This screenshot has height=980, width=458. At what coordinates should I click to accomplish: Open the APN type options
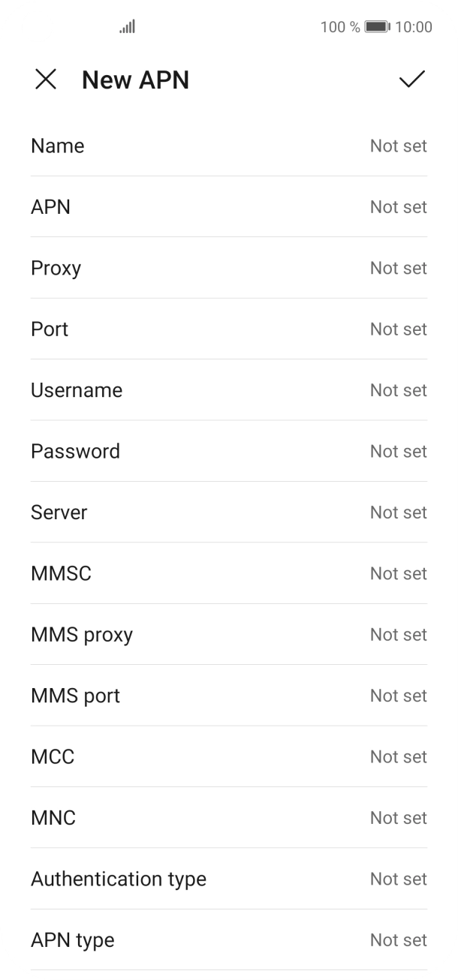[x=229, y=940]
